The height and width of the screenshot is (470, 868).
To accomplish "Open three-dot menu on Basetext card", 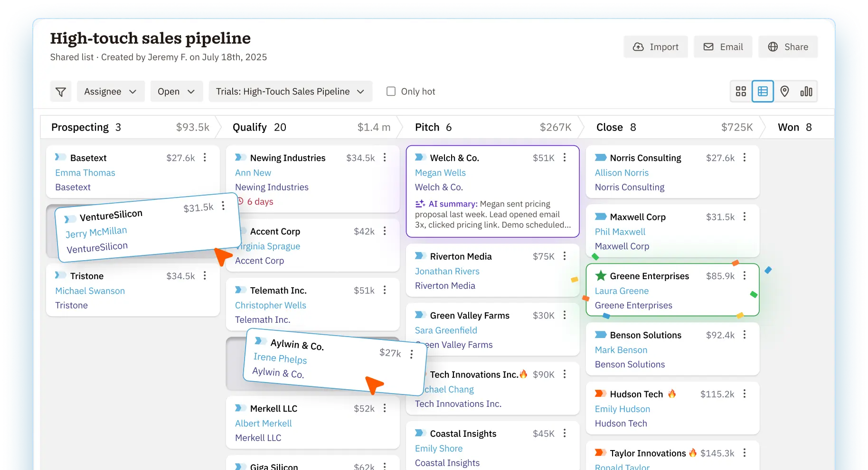I will pyautogui.click(x=205, y=158).
